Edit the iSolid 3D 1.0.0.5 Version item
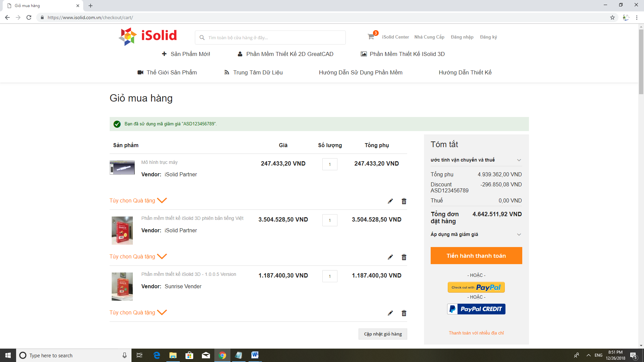This screenshot has height=362, width=644. [x=390, y=313]
